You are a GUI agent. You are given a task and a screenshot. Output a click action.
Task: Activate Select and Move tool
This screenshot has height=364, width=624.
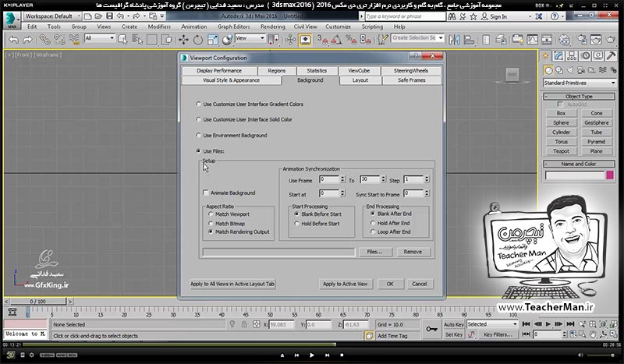[x=183, y=39]
